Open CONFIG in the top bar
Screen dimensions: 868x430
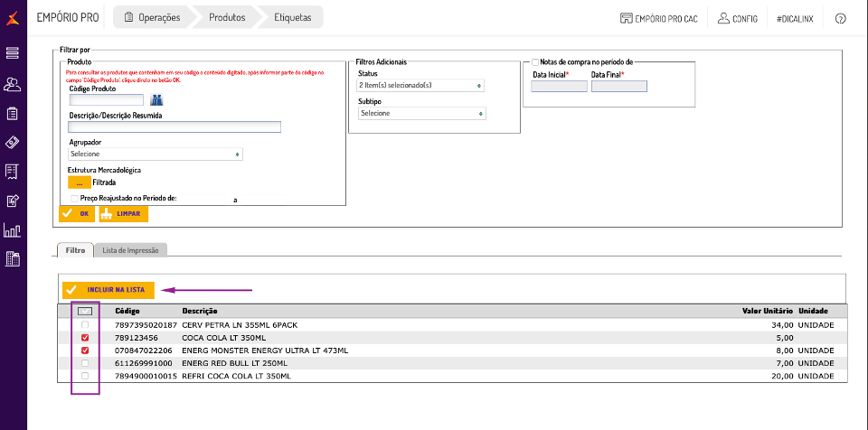(744, 18)
